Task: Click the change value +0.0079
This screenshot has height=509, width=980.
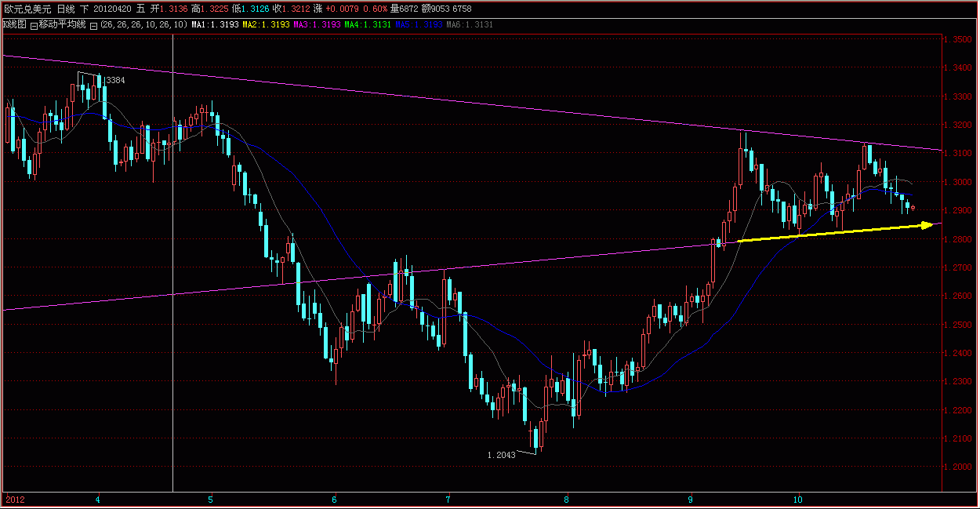Action: [x=342, y=9]
